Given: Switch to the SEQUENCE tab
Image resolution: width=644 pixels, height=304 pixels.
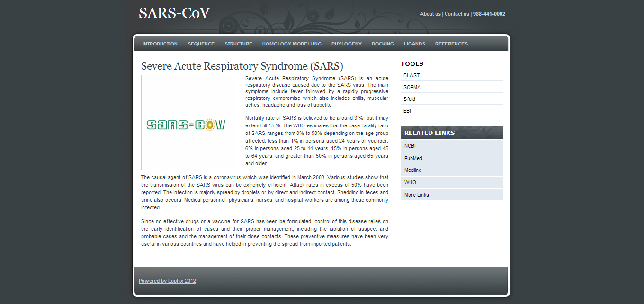Looking at the screenshot, I should pyautogui.click(x=201, y=44).
